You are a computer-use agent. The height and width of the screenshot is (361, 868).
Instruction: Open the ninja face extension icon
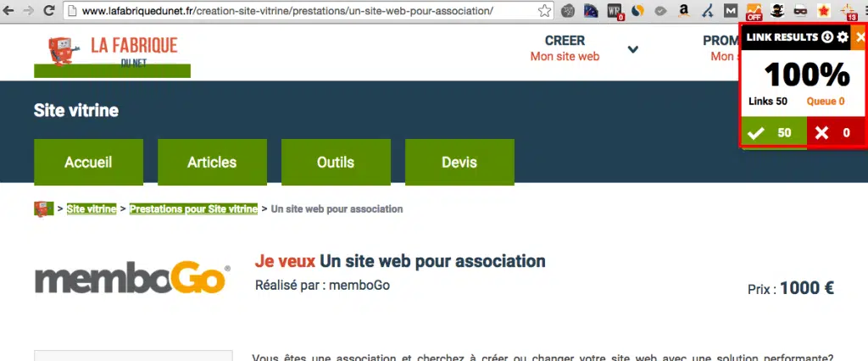[777, 10]
